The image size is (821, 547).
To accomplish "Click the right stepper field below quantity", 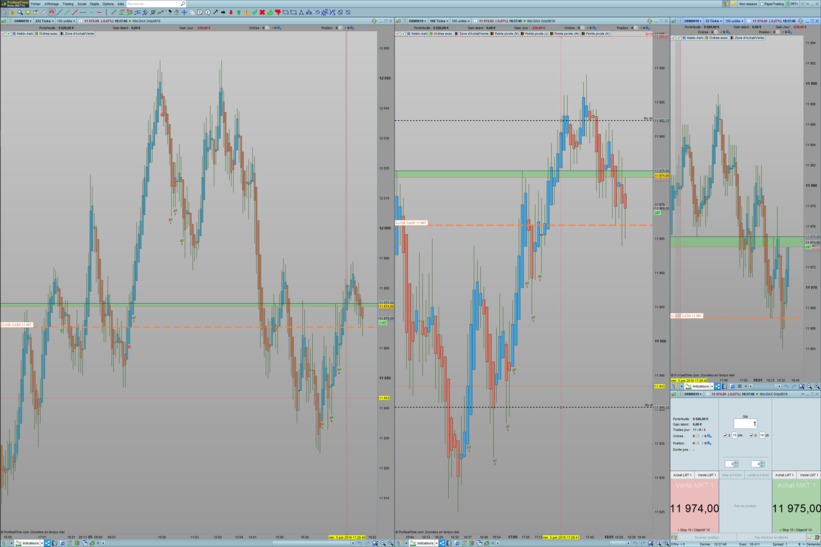I will (x=758, y=464).
